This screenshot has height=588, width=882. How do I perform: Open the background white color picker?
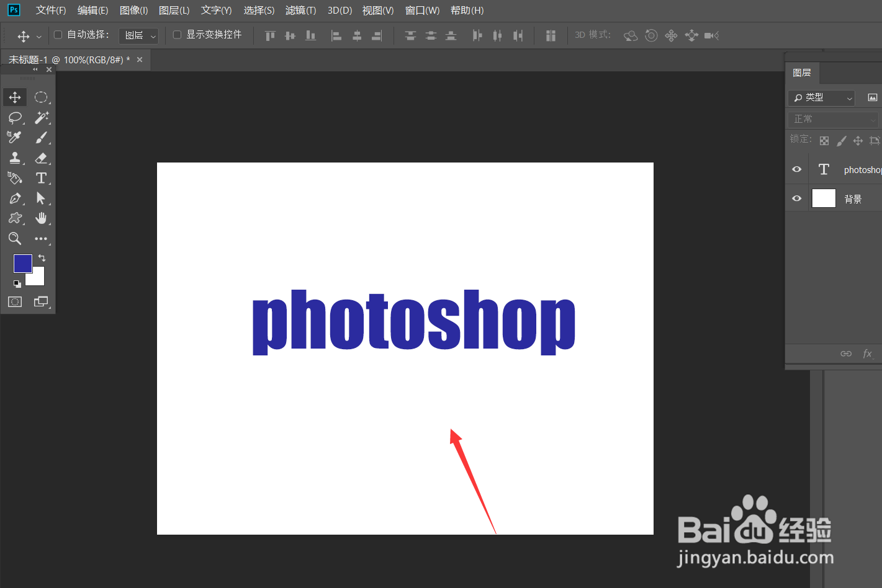click(37, 278)
